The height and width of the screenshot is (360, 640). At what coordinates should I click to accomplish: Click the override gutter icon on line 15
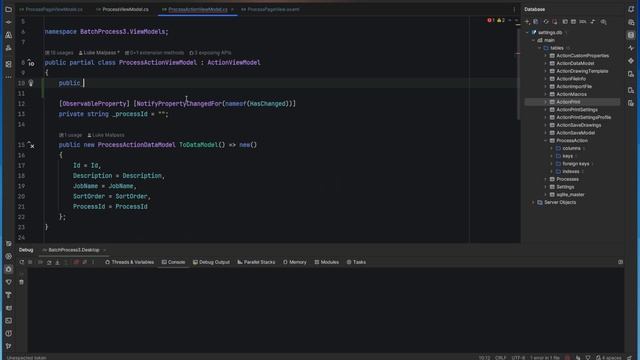point(31,145)
